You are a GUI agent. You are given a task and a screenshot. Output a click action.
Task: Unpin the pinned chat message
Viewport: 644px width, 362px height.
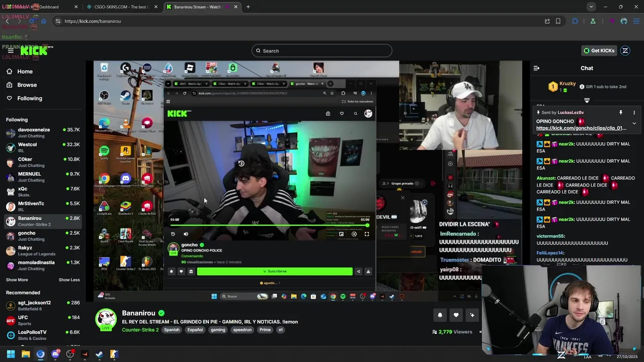click(x=621, y=113)
